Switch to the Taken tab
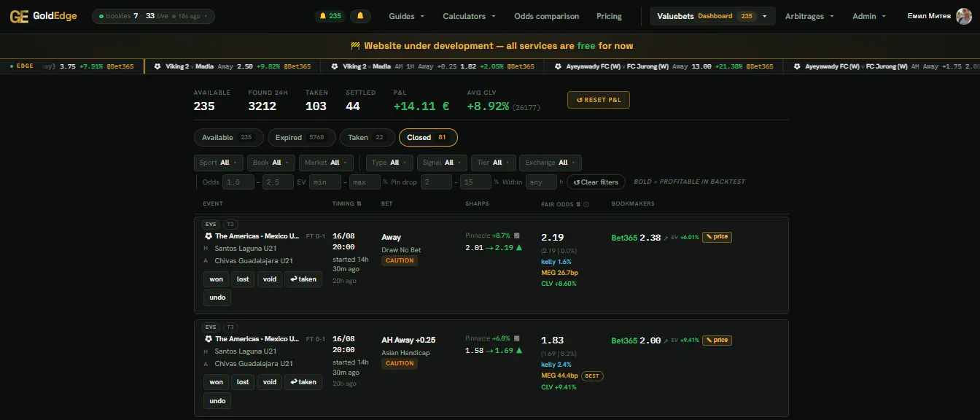Image resolution: width=980 pixels, height=420 pixels. [367, 137]
